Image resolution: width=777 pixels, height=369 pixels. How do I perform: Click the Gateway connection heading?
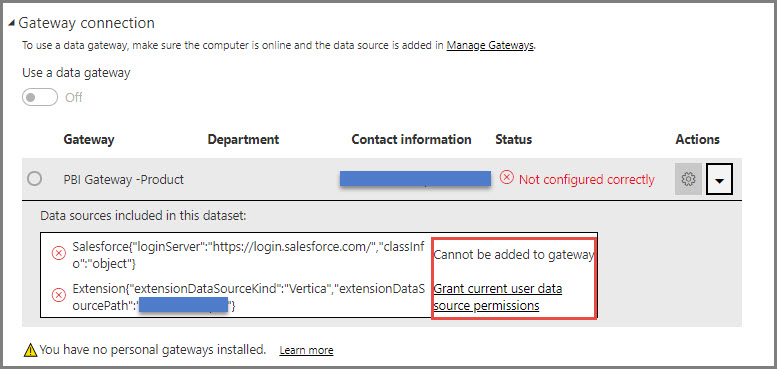pyautogui.click(x=86, y=23)
